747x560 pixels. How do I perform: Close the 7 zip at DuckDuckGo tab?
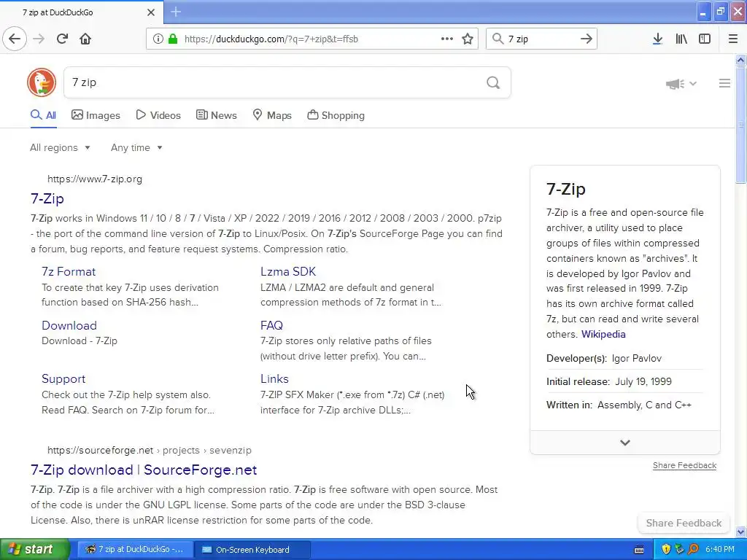tap(151, 12)
